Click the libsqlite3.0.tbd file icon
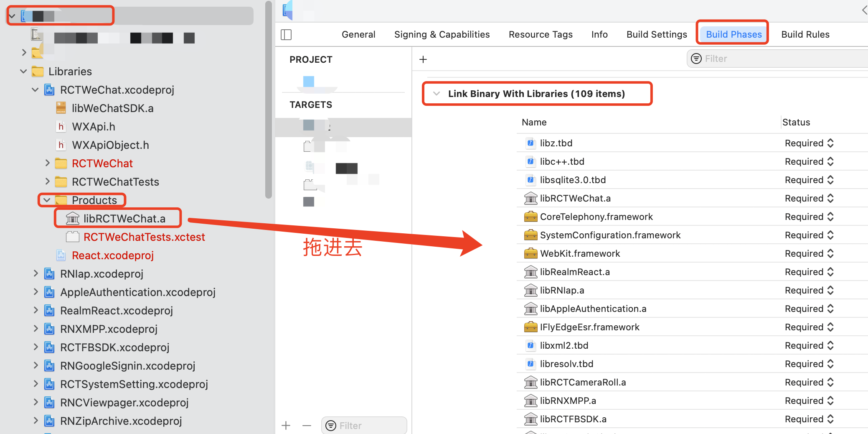This screenshot has height=434, width=868. (530, 180)
